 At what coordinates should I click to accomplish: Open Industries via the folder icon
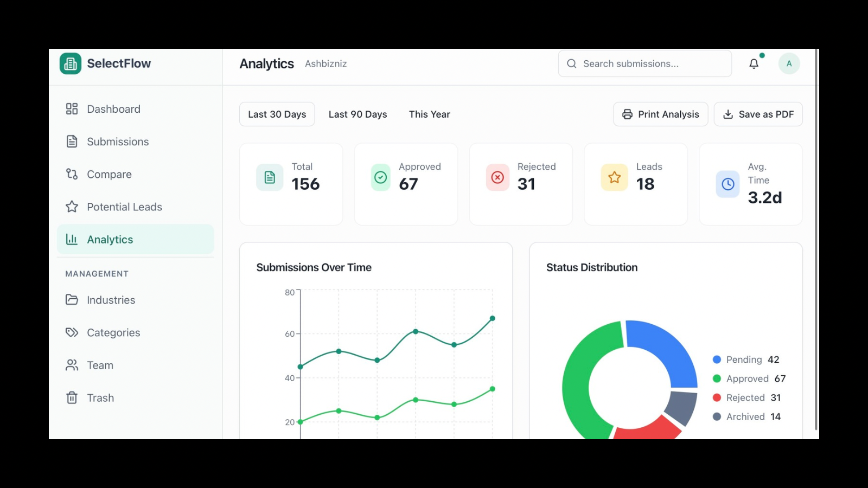(72, 300)
